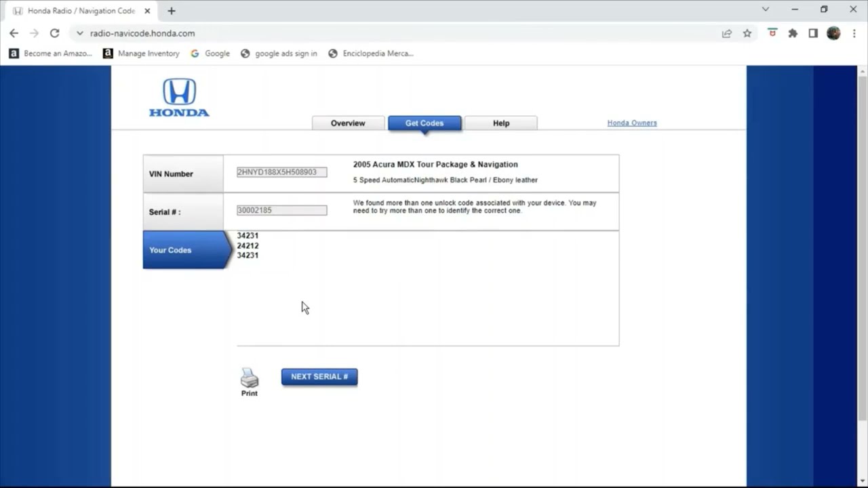Click the Serial # field
Viewport: 868px width, 488px height.
(281, 210)
